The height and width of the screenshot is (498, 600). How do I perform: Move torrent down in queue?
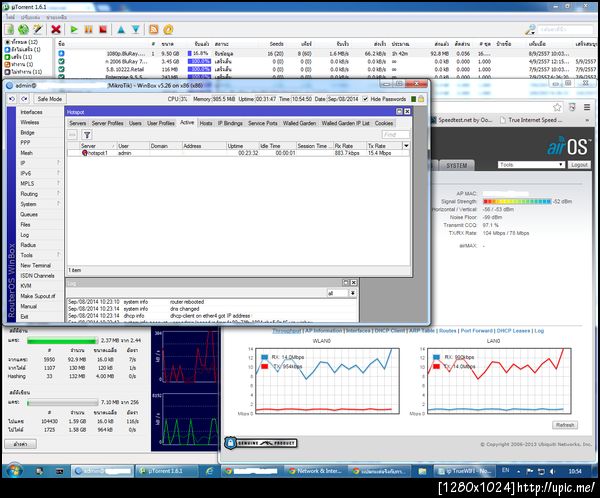(135, 29)
